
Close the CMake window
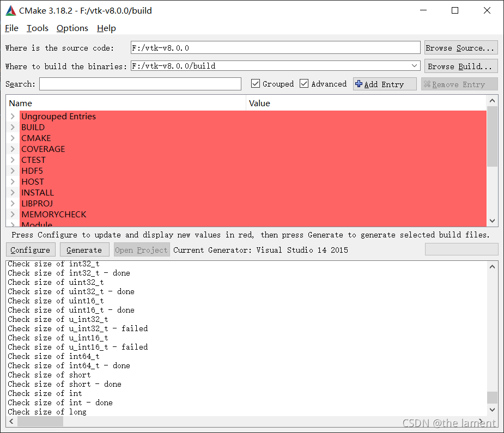point(487,10)
